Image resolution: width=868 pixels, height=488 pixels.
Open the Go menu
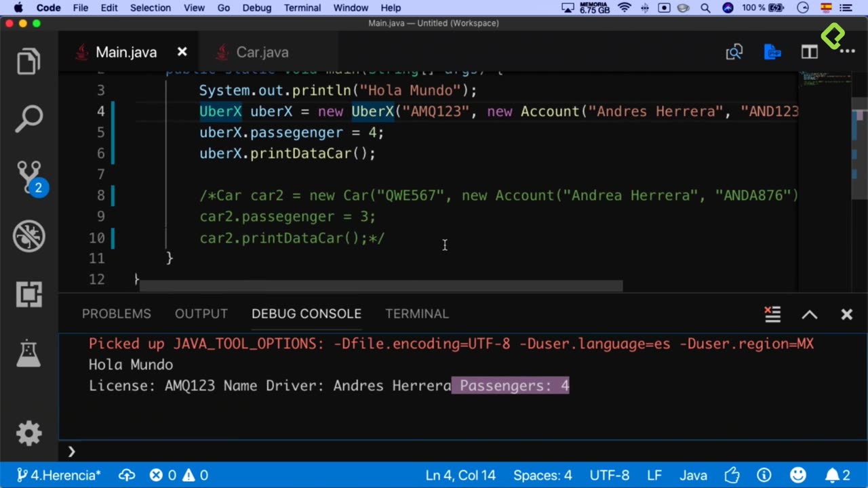tap(224, 8)
